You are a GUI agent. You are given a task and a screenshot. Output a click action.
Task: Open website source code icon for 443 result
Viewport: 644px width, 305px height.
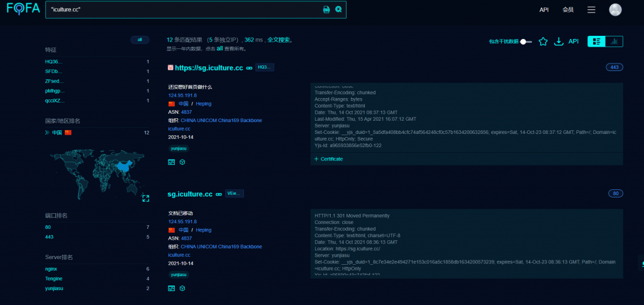coord(172,162)
